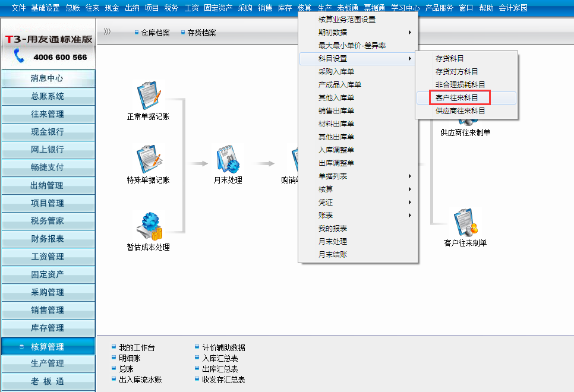
Task: Open the 明细账 link
Action: click(x=130, y=358)
